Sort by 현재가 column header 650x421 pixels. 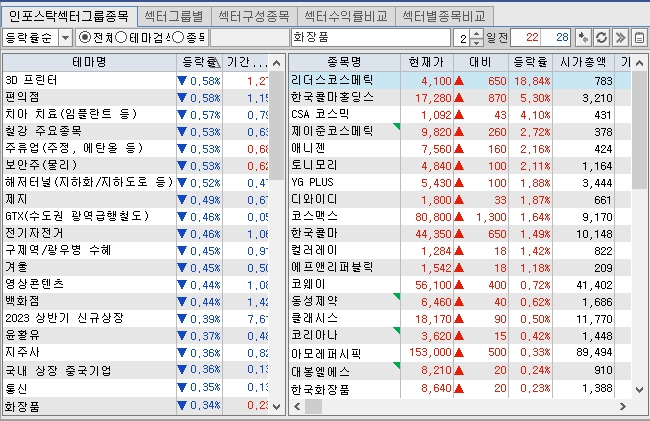[x=427, y=63]
